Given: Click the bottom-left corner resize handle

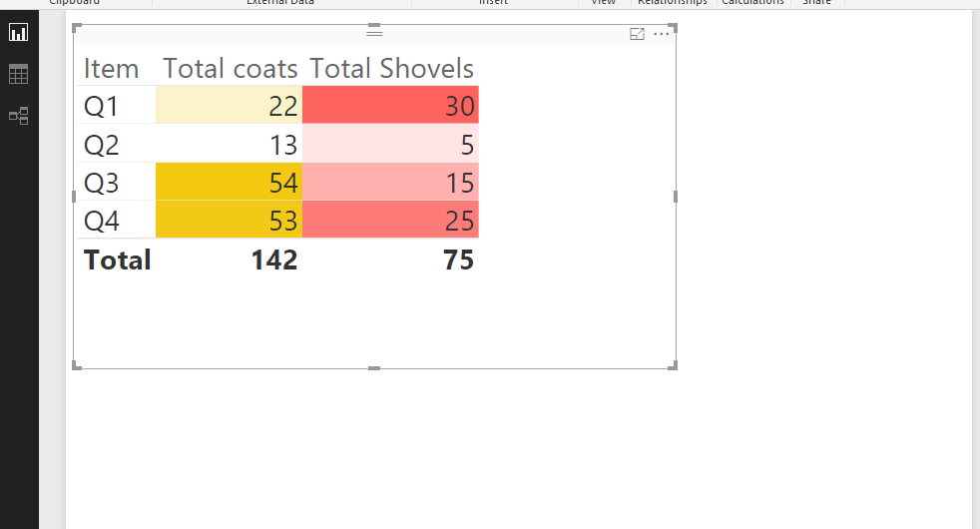Looking at the screenshot, I should pyautogui.click(x=76, y=365).
